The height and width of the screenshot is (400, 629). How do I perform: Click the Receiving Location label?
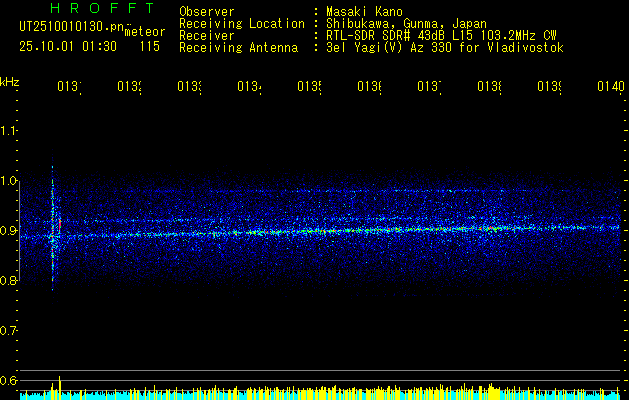pos(242,24)
